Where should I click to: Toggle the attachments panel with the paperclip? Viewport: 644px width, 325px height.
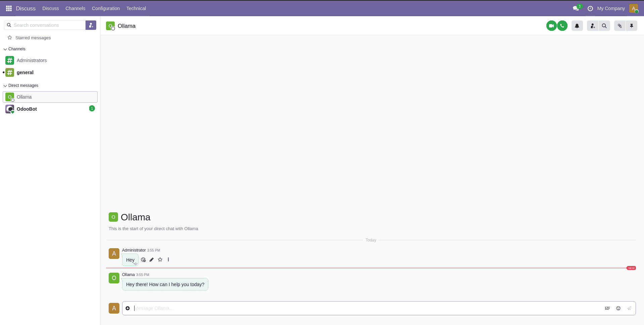tap(620, 25)
